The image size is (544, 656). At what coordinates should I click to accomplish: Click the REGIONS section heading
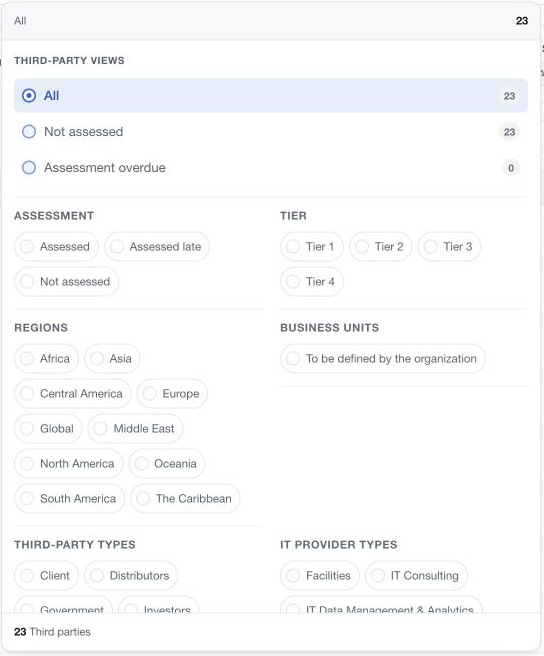pyautogui.click(x=41, y=328)
